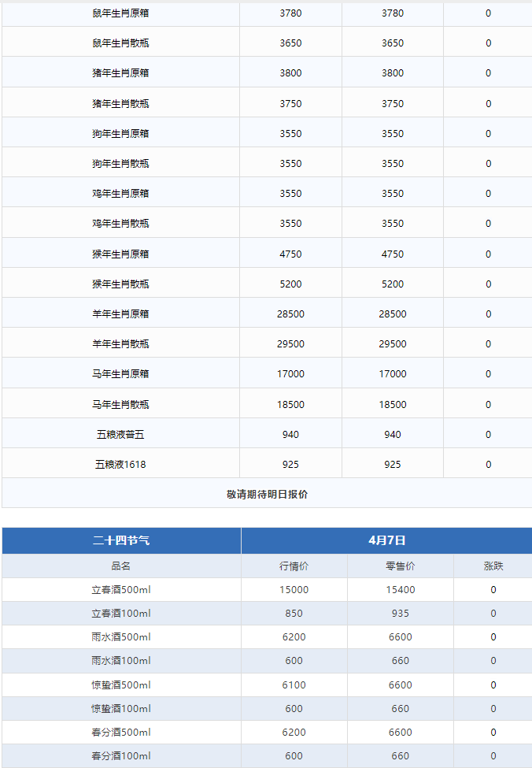Viewport: 532px width, 768px height.
Task: Select second 3650 price for 鼠年生肖散瓶
Action: [x=393, y=43]
